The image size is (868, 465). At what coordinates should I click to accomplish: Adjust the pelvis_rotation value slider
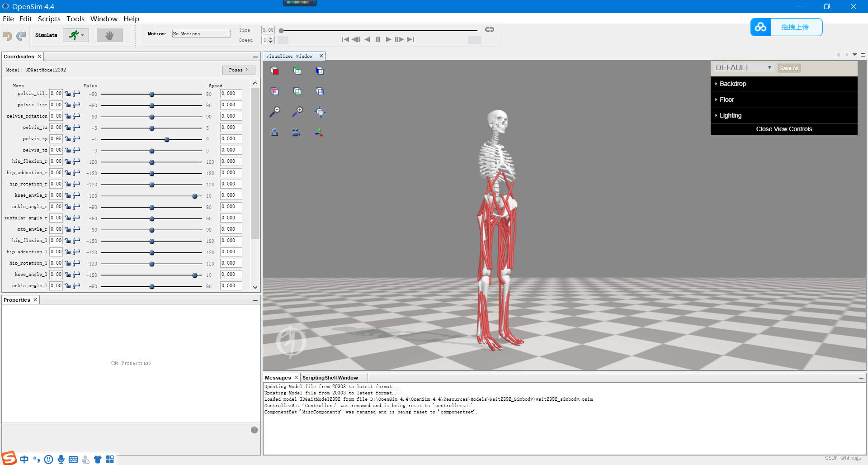click(x=152, y=117)
